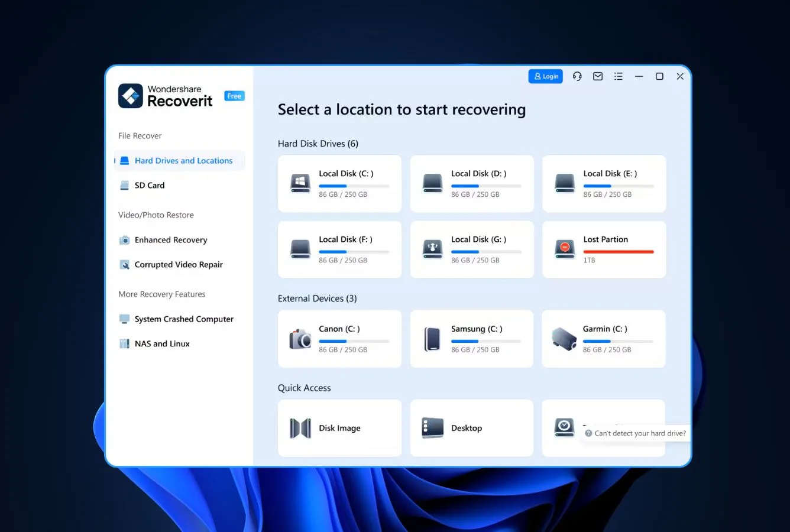Click the clock drive icon in Quick Access
790x532 pixels.
pyautogui.click(x=565, y=427)
